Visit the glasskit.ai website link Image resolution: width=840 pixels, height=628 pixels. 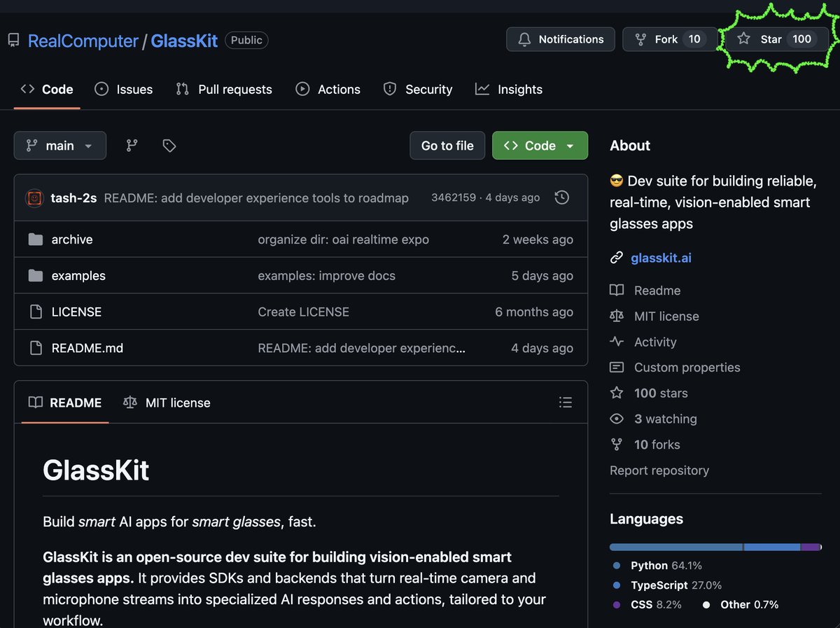[x=661, y=258]
